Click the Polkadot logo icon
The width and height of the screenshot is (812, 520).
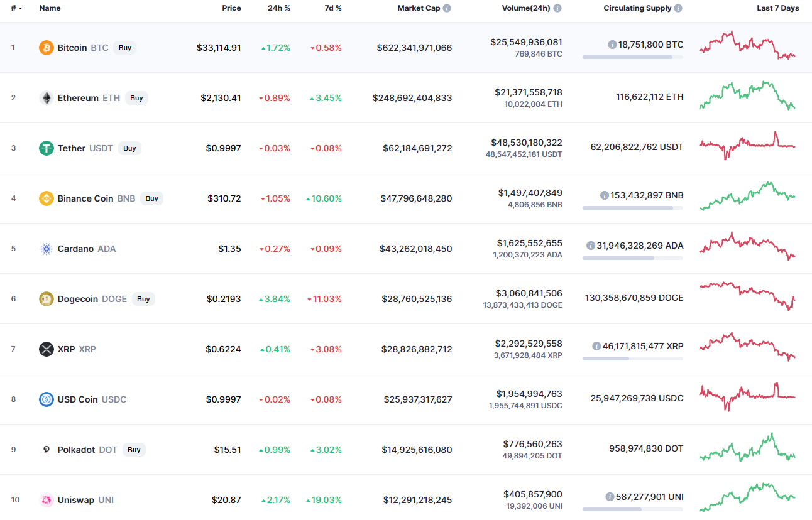47,450
